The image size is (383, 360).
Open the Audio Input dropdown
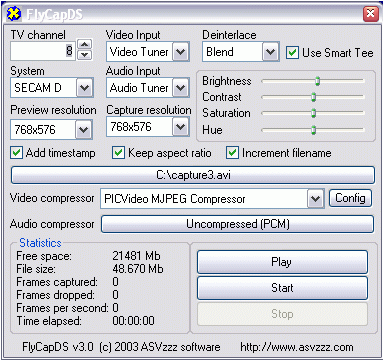click(180, 88)
